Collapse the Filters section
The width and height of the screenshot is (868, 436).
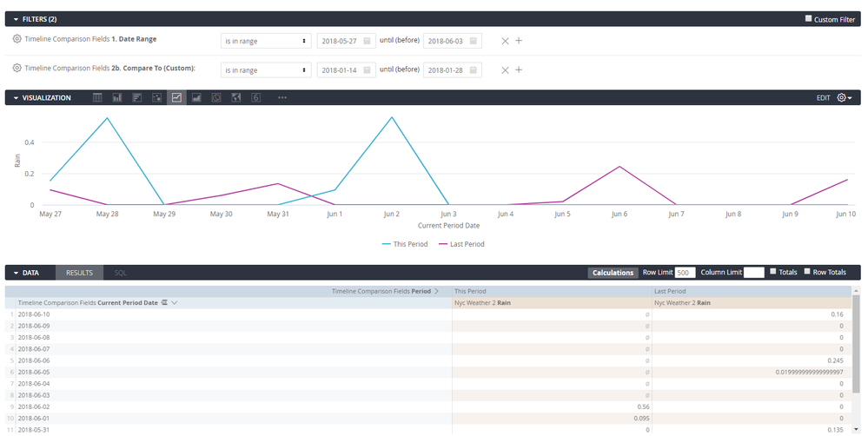(16, 19)
